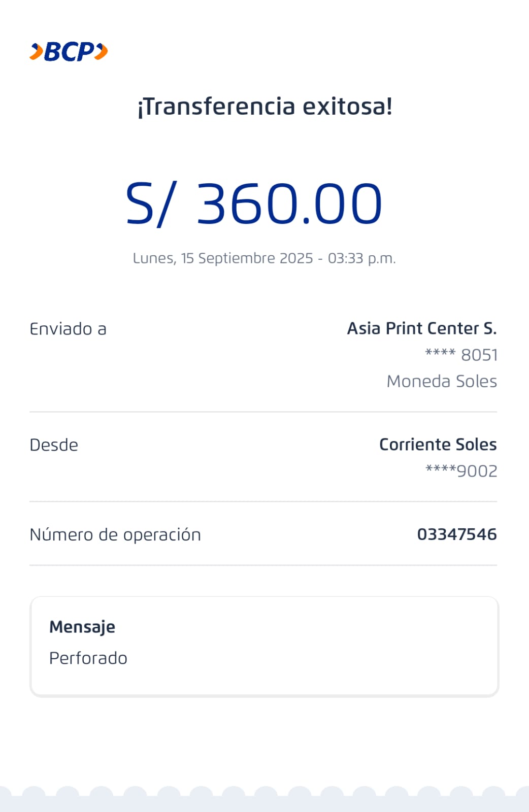Click the Enviado a label
The height and width of the screenshot is (812, 529).
(x=68, y=329)
